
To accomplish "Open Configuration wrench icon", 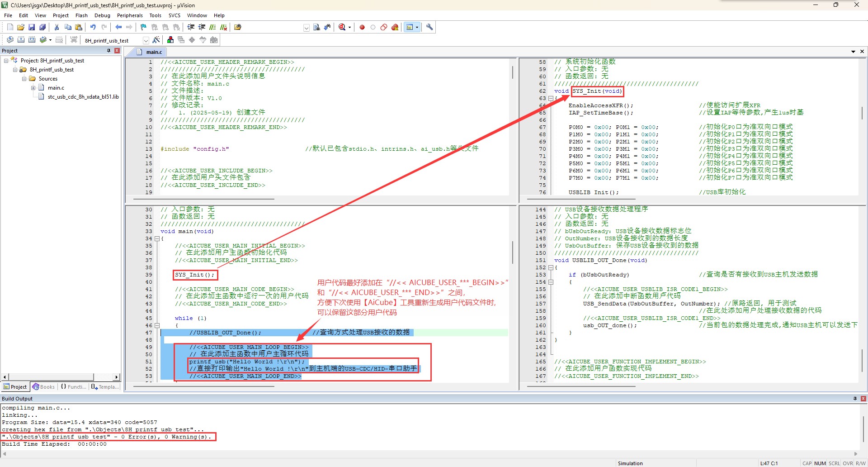I will click(429, 27).
